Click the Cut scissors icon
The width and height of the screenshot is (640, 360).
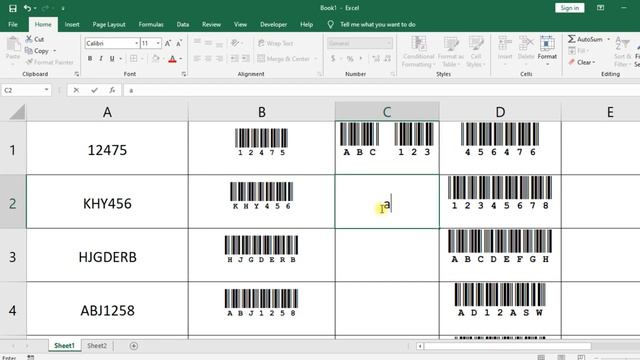(x=29, y=39)
